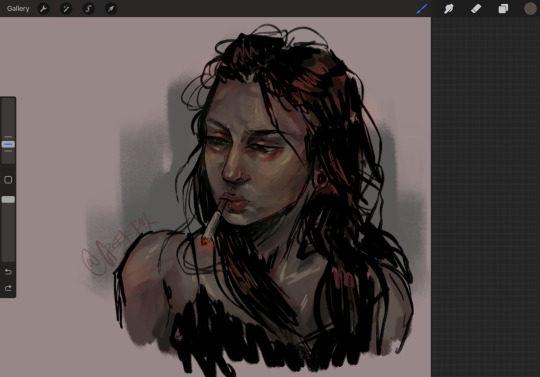Activate the Transform arrow tool
Image resolution: width=540 pixels, height=377 pixels.
click(x=111, y=9)
